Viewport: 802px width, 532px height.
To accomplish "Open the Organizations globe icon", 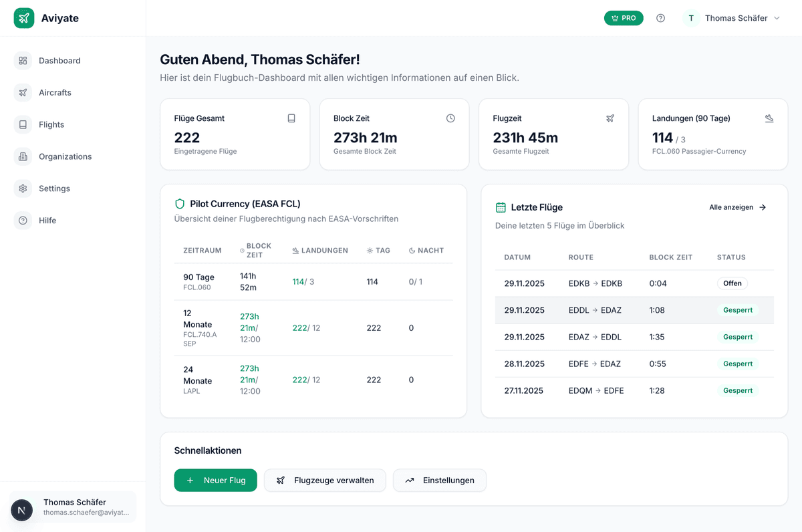I will point(22,156).
